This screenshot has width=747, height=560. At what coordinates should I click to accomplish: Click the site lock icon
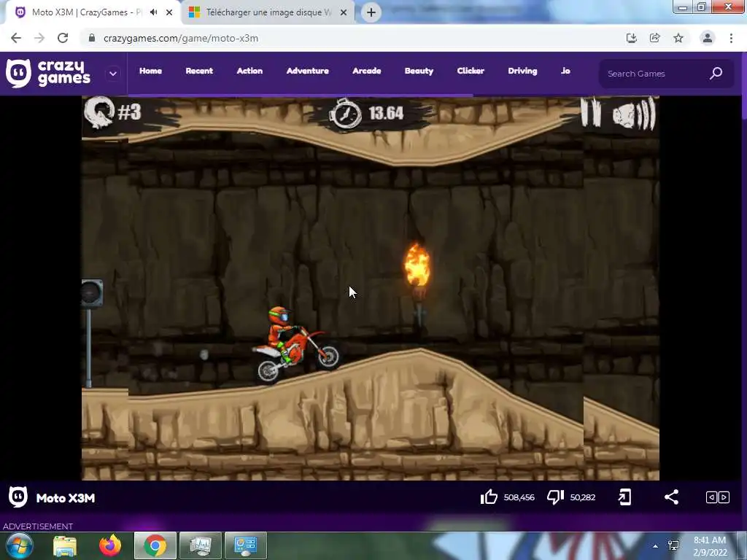tap(92, 38)
